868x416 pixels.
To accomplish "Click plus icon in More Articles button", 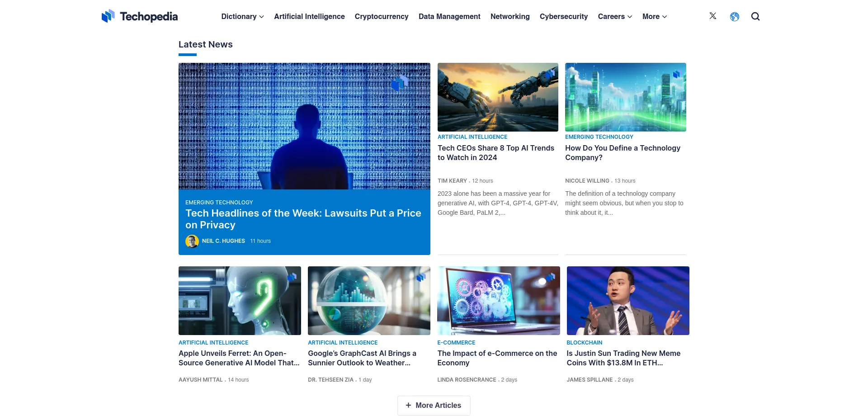I will click(x=408, y=405).
